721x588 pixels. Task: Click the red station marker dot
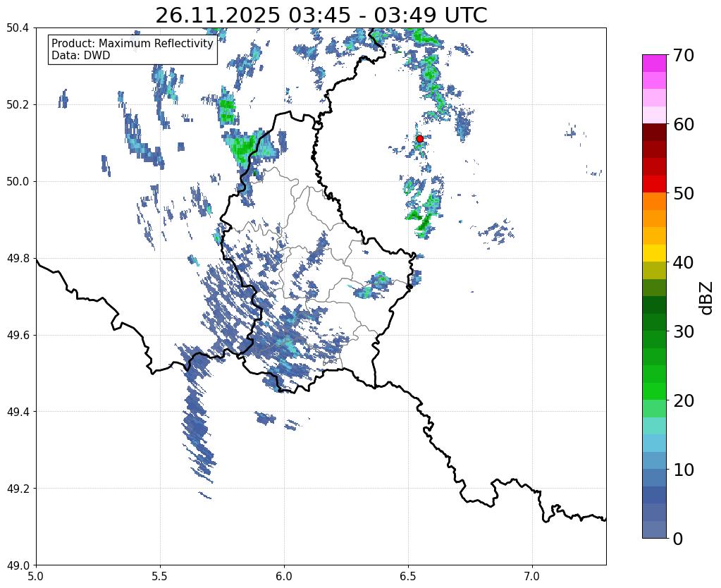tap(419, 139)
